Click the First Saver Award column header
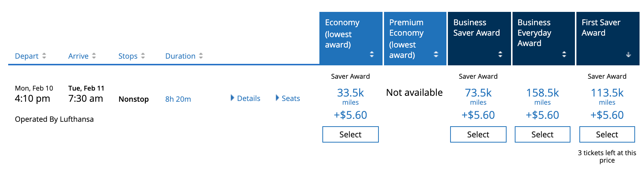This screenshot has width=644, height=173. pyautogui.click(x=601, y=28)
